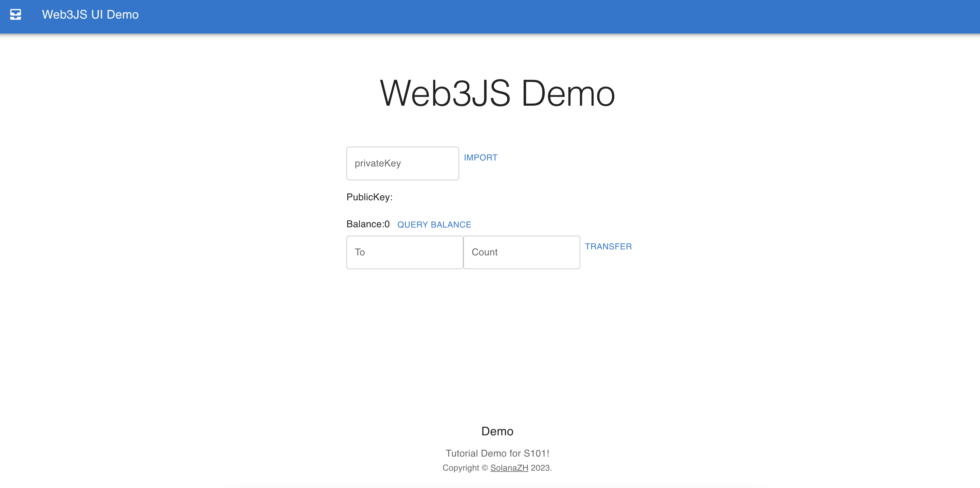The height and width of the screenshot is (488, 980).
Task: Click the Tutorial Demo for S101! text
Action: pyautogui.click(x=497, y=453)
